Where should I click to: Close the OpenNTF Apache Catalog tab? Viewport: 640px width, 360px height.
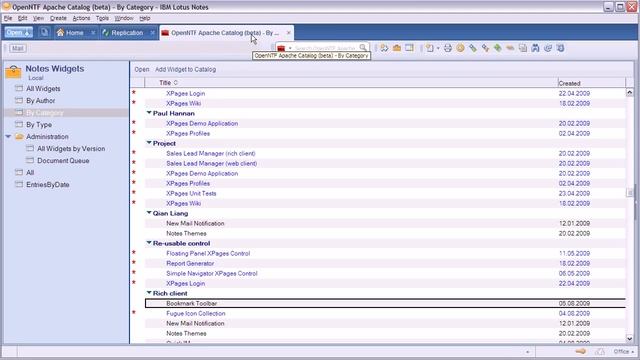pos(289,33)
